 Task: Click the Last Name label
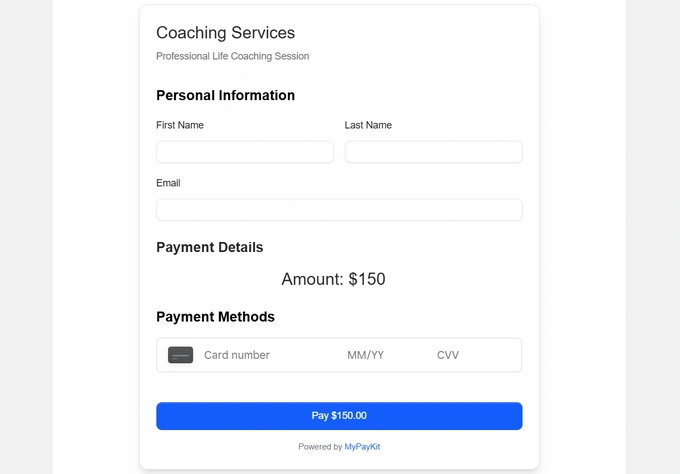[368, 125]
